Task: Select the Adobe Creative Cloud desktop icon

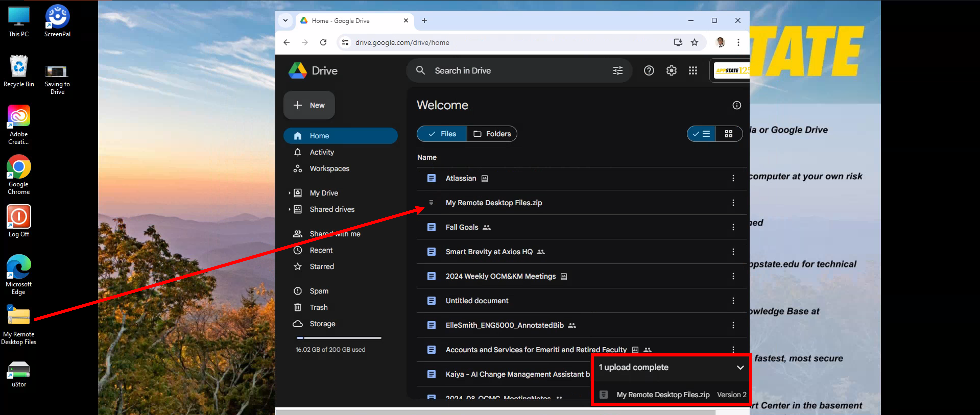Action: click(x=19, y=125)
